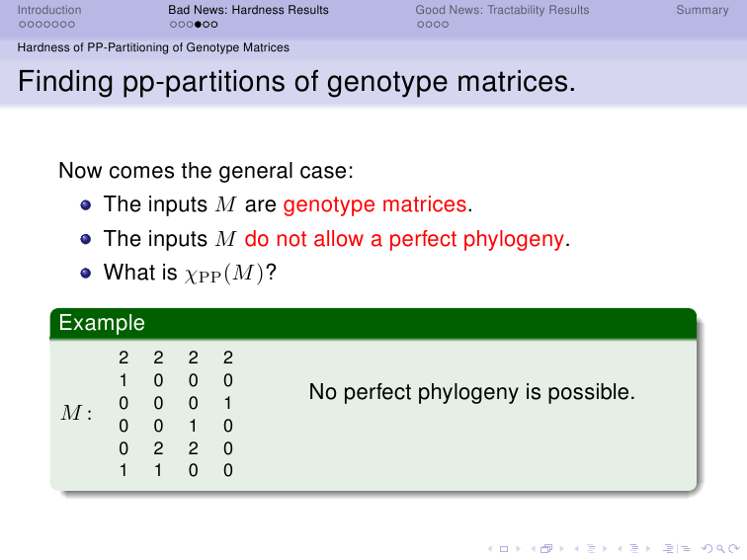747x560 pixels.
Task: Click the bullet 'What is χPP(M)?'
Action: [190, 273]
